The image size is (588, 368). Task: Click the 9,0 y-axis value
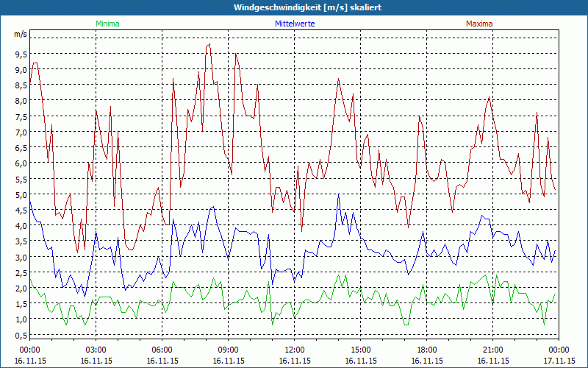pyautogui.click(x=21, y=69)
